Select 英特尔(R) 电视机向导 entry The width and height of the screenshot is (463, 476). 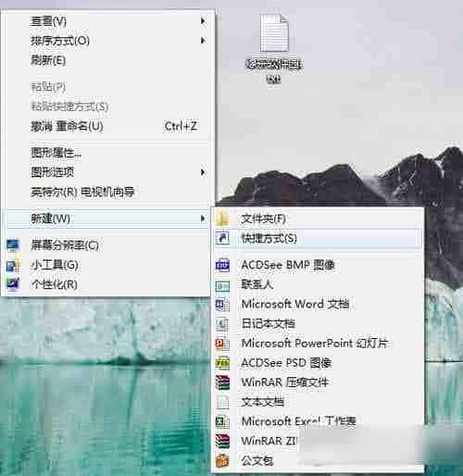[107, 192]
